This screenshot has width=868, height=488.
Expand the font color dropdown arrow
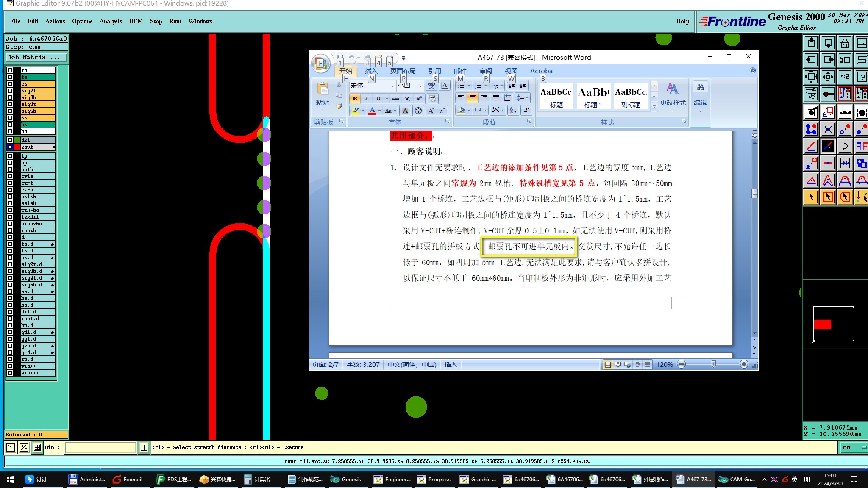pos(380,111)
